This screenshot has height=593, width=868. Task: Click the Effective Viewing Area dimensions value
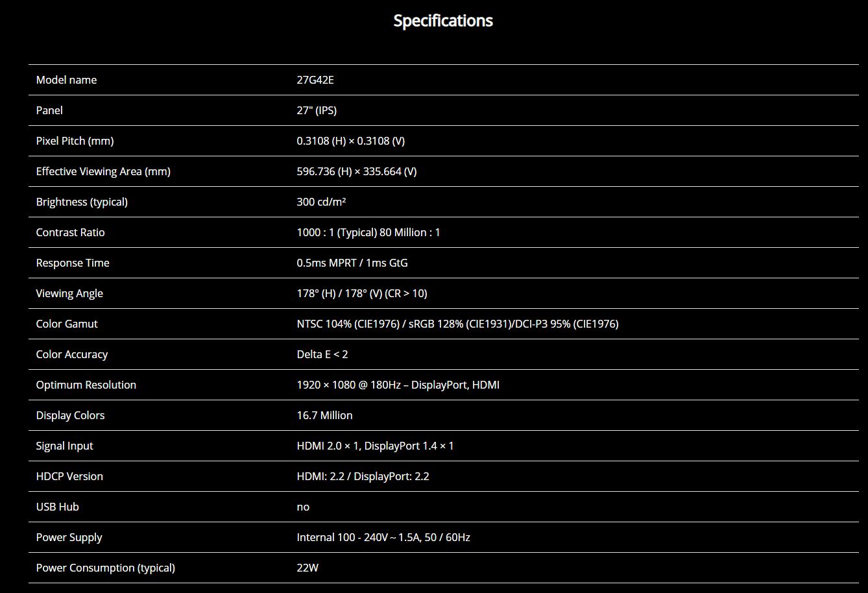pyautogui.click(x=356, y=171)
